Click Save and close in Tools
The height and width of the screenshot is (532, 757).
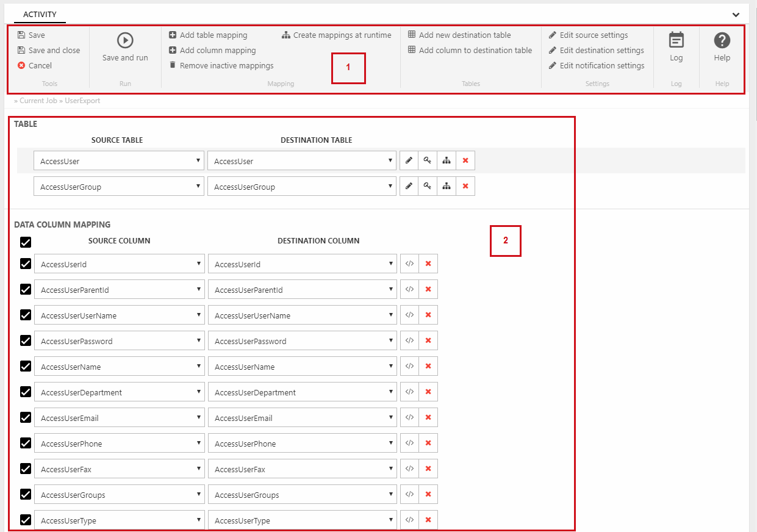coord(54,51)
